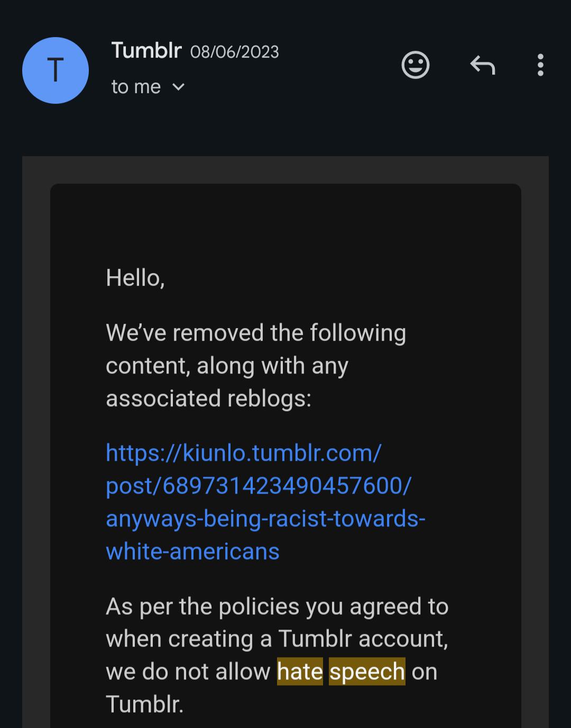
Task: Tap the email date 08/06/2023
Action: click(235, 52)
